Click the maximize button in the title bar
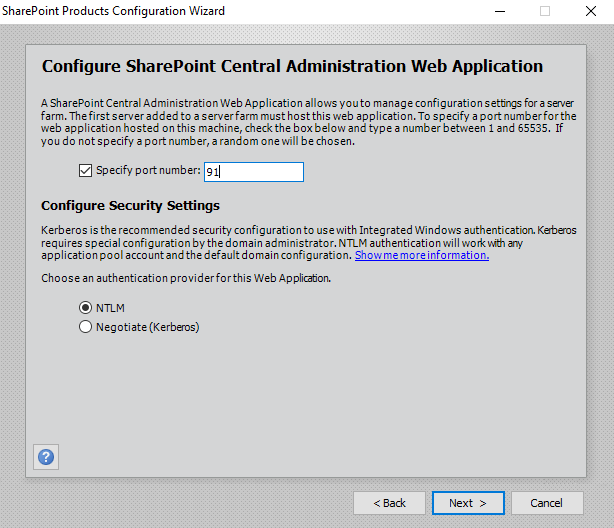 point(545,11)
